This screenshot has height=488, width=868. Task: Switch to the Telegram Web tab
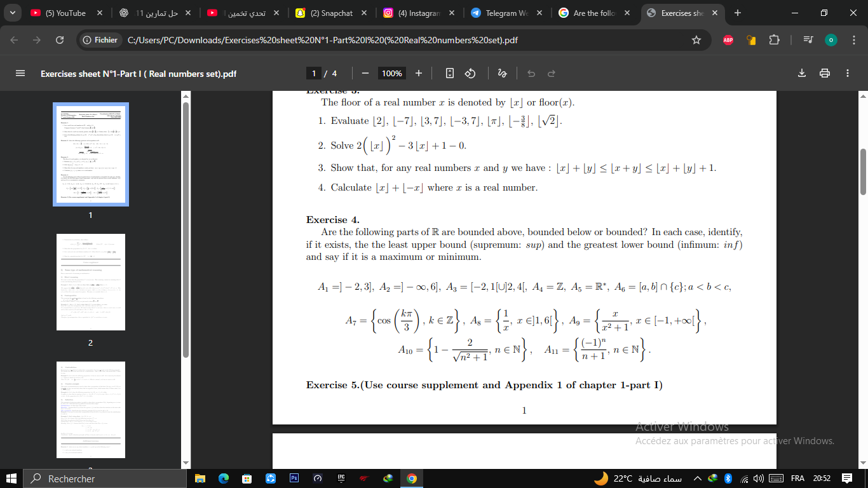point(507,12)
